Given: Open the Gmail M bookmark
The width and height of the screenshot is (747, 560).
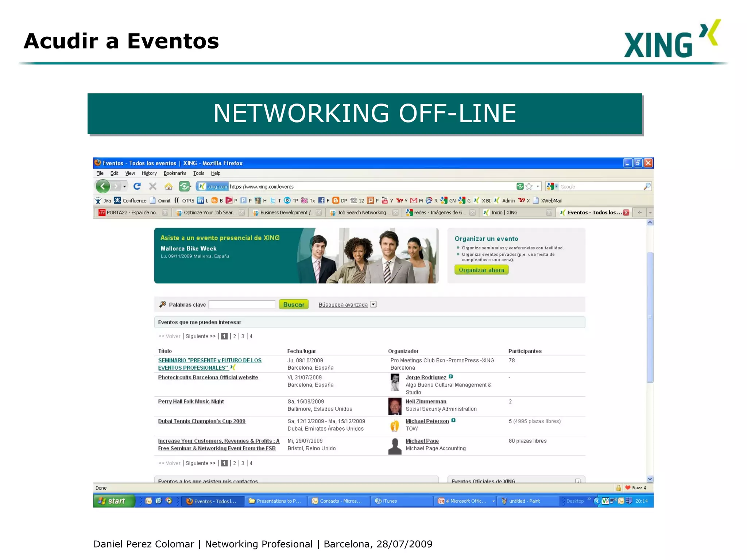Looking at the screenshot, I should point(416,201).
